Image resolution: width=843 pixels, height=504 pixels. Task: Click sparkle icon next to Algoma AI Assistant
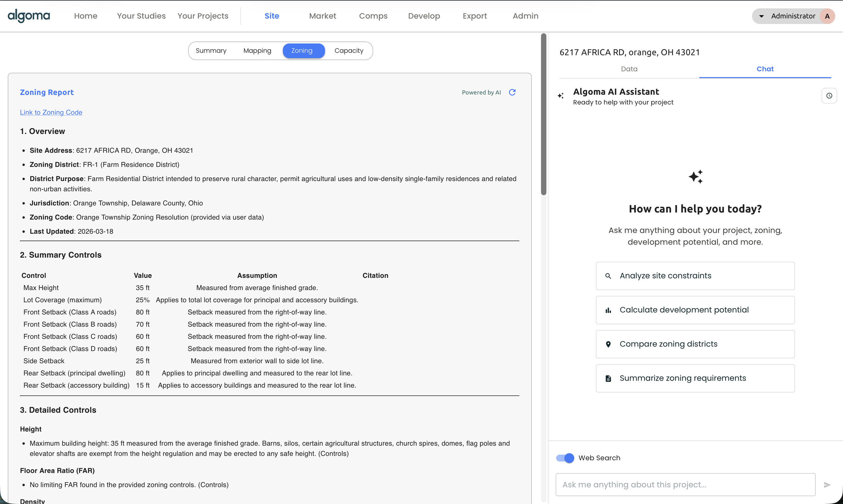[x=561, y=96]
